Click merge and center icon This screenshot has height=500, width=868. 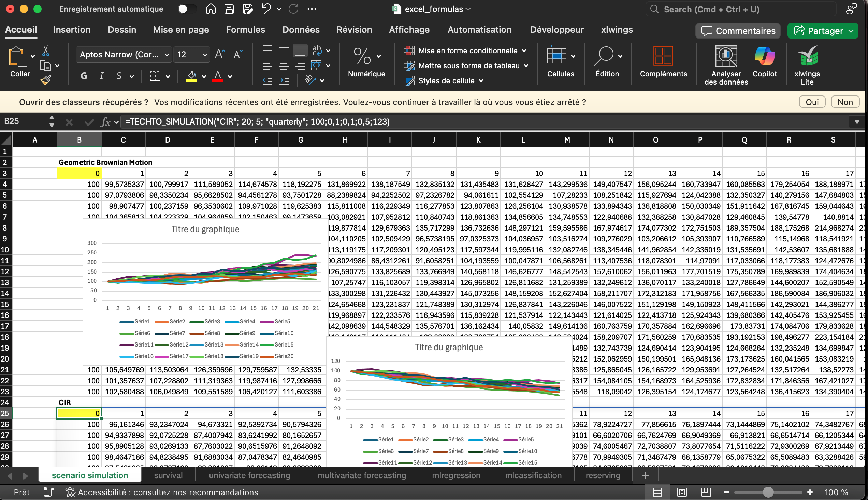coord(316,65)
